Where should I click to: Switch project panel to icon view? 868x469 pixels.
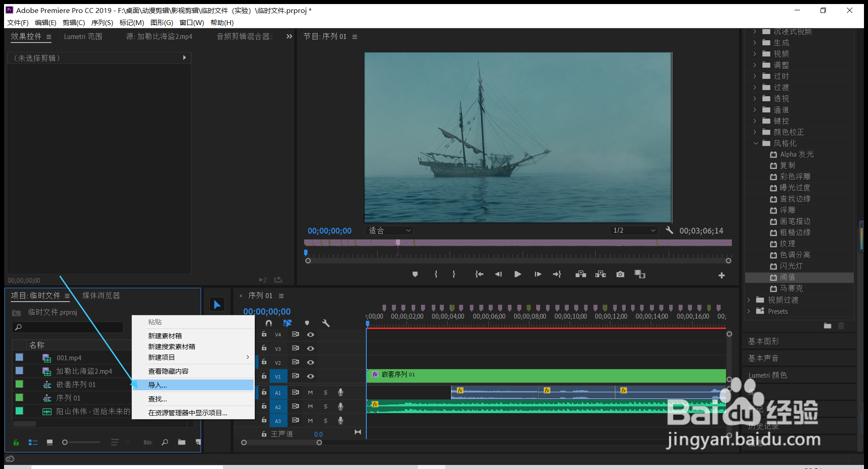click(x=50, y=443)
